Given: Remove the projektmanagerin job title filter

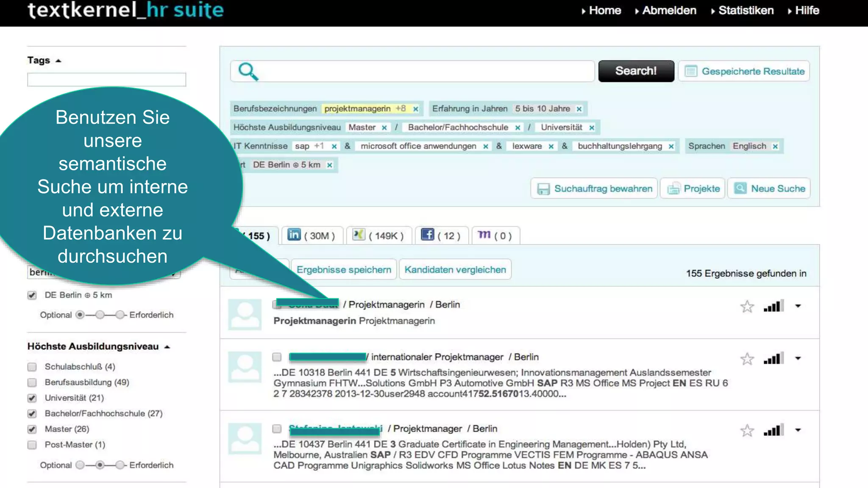Looking at the screenshot, I should click(416, 109).
